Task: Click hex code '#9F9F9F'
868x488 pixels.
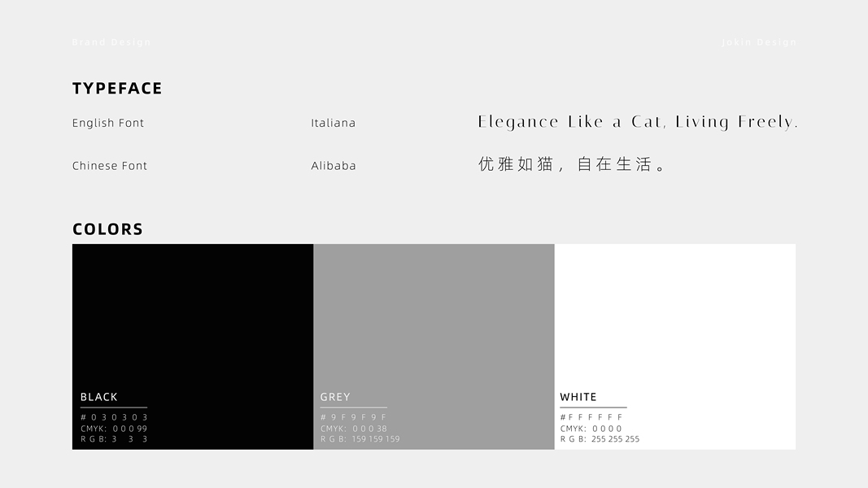Action: tap(353, 417)
